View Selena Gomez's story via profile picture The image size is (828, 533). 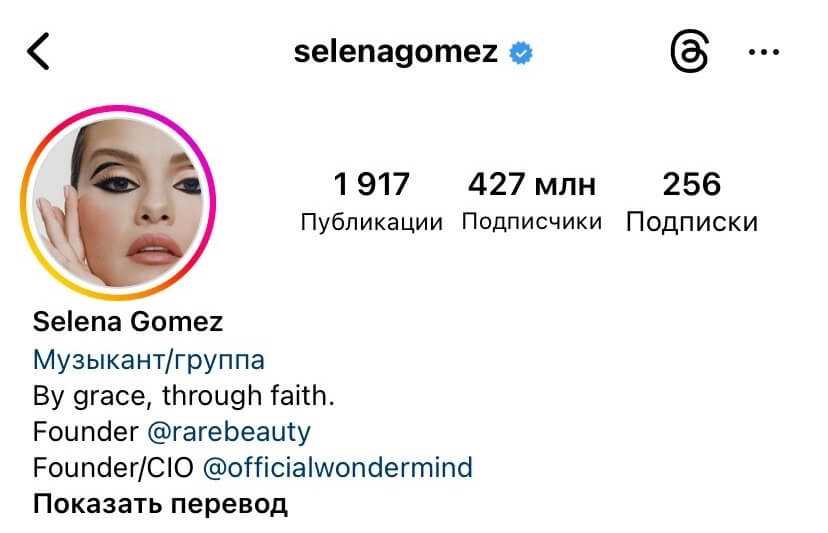click(118, 202)
